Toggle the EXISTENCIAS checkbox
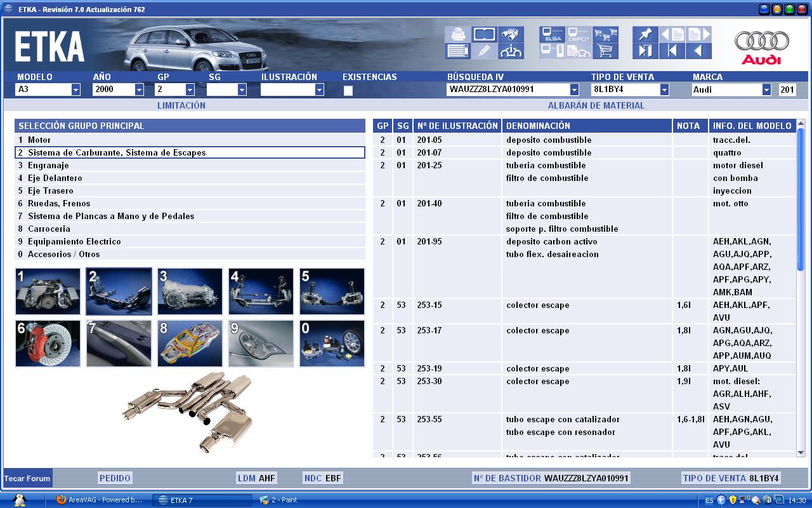Image resolution: width=812 pixels, height=508 pixels. click(348, 90)
